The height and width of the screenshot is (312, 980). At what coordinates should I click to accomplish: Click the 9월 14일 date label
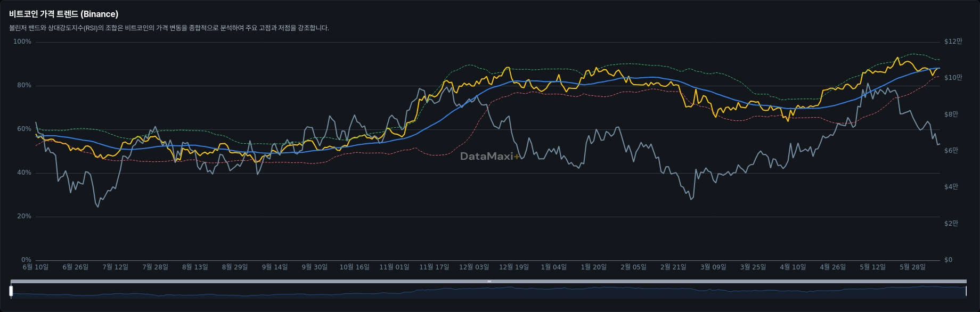click(275, 267)
